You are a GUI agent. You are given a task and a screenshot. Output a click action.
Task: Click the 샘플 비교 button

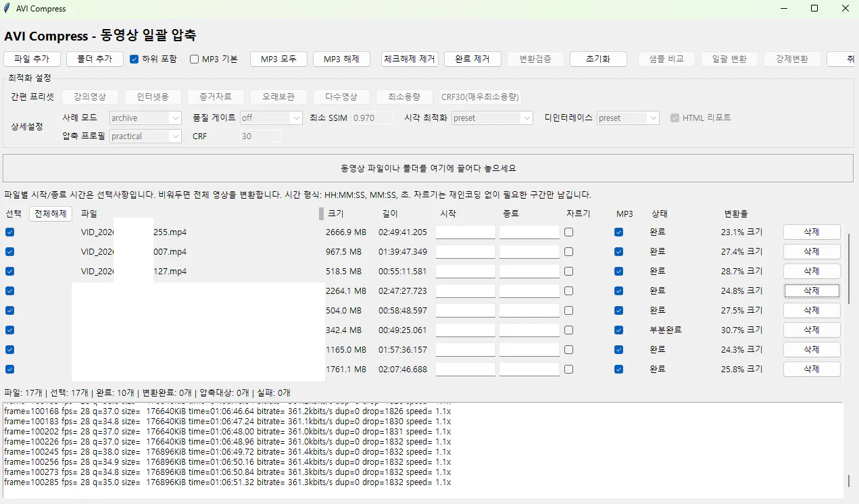click(x=666, y=59)
